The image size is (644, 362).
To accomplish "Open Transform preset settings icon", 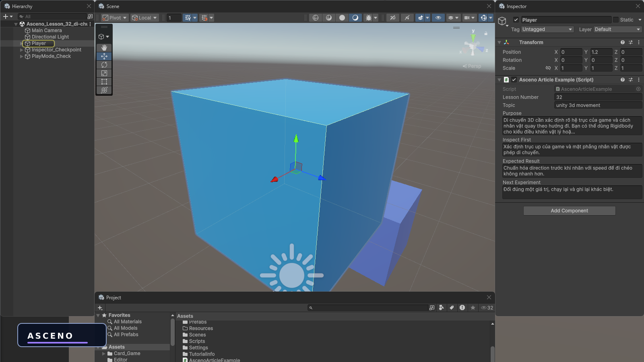I will coord(631,42).
